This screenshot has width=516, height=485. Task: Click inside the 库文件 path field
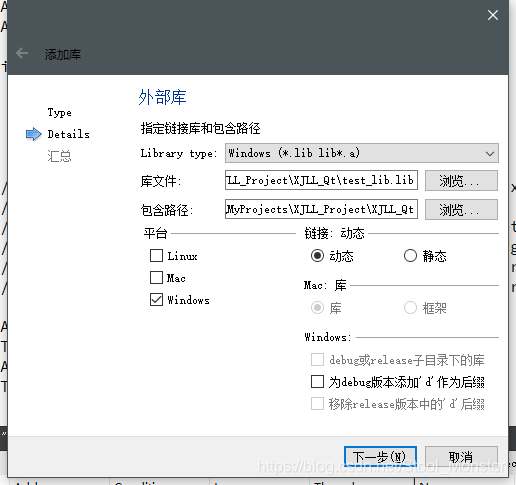(x=321, y=180)
